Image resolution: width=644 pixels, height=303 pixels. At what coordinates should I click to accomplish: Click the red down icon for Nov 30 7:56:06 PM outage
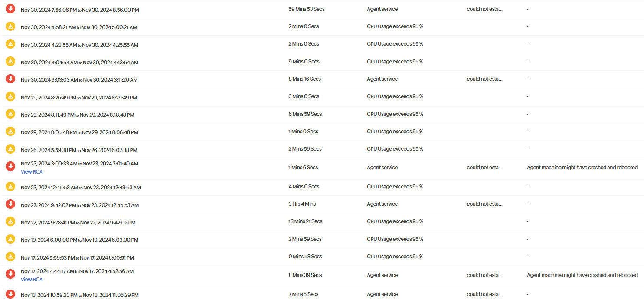pyautogui.click(x=10, y=9)
